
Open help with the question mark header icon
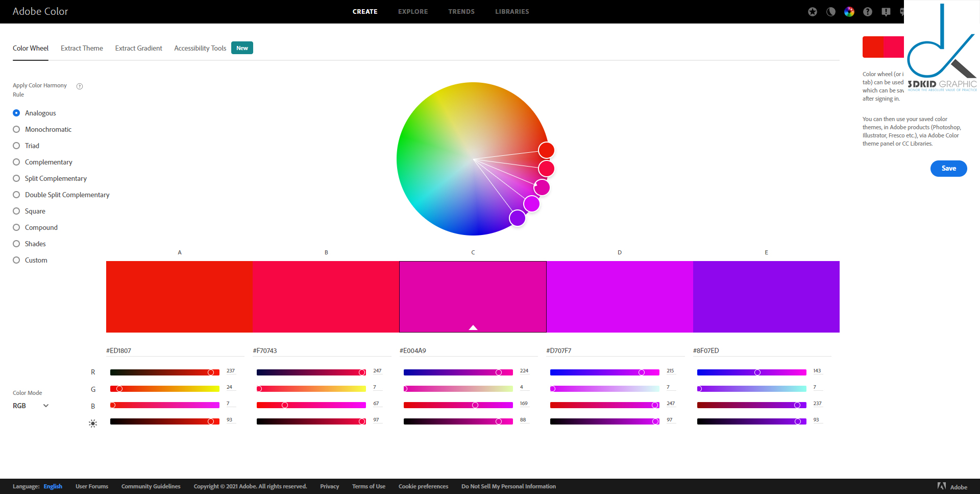[868, 12]
